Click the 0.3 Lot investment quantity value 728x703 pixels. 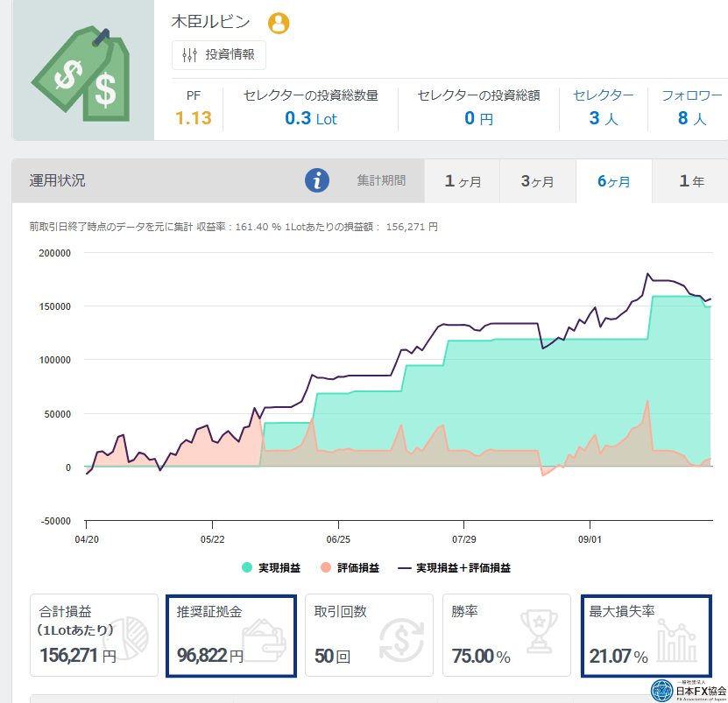coord(311,118)
